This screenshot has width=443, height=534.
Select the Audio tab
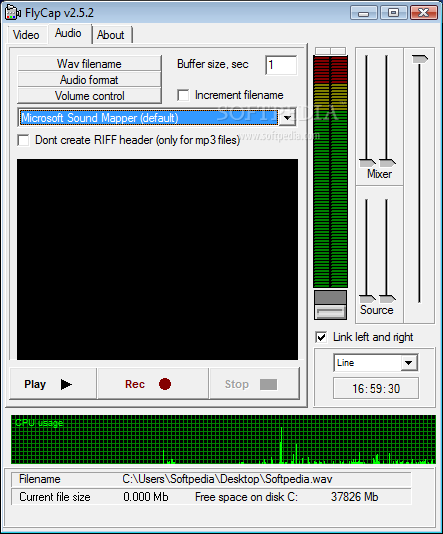(x=69, y=33)
